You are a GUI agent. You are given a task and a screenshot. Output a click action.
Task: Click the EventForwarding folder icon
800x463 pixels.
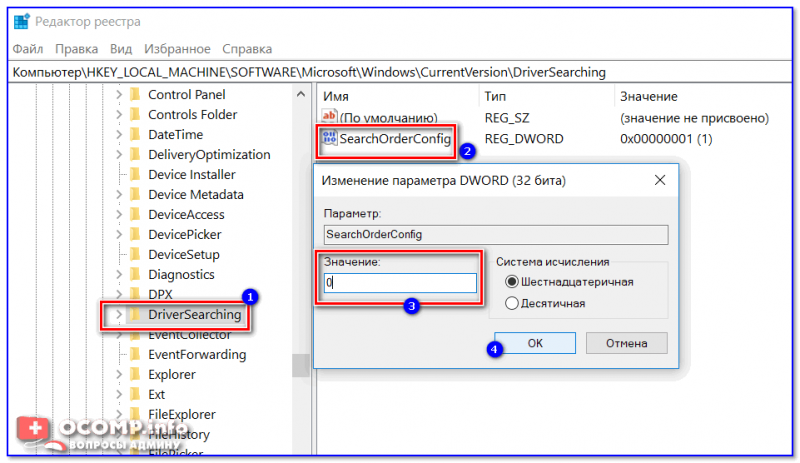pos(135,354)
